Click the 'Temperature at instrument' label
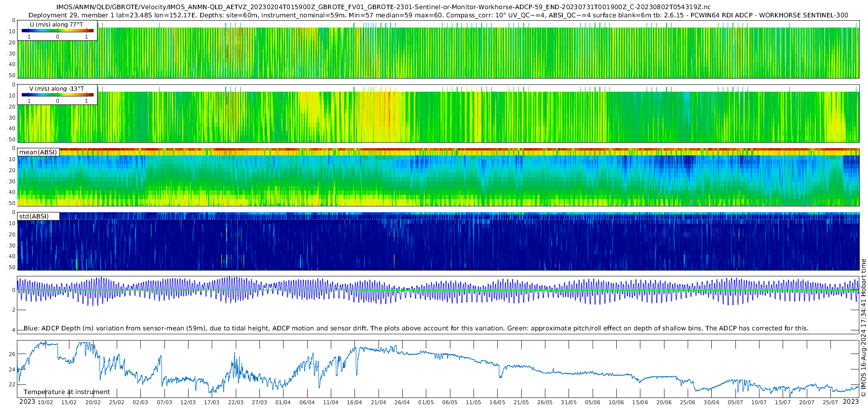 67,392
